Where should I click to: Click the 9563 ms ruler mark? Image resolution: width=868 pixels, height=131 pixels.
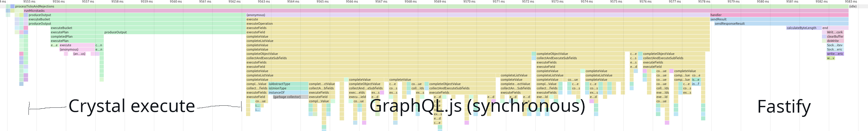[x=264, y=2]
